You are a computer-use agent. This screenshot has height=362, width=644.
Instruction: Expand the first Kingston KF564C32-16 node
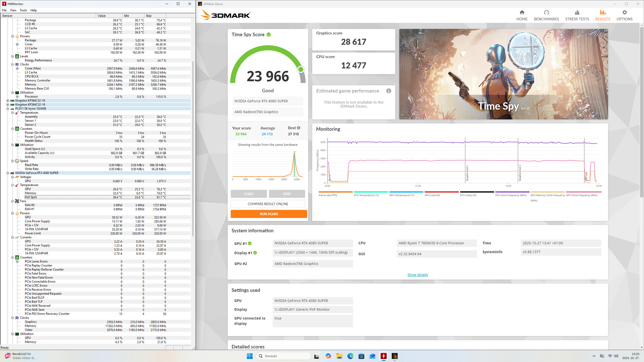(x=8, y=100)
